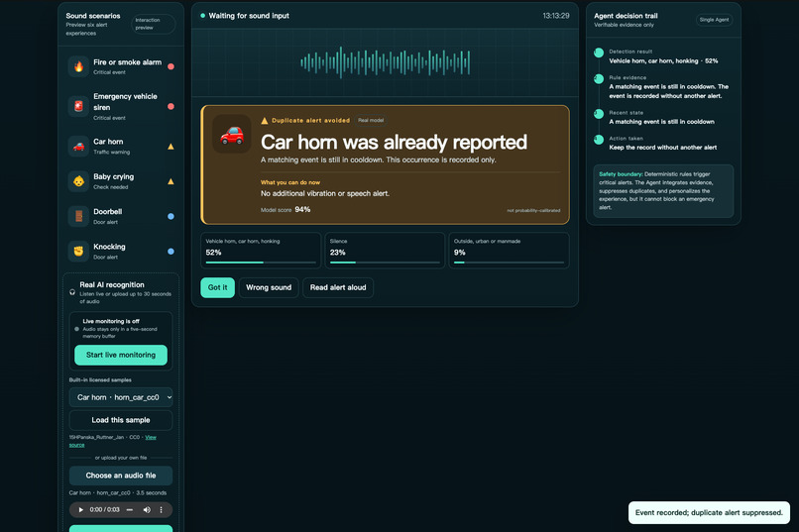Open the built-in samples dropdown Car horn horn_car_cc0
This screenshot has width=799, height=532.
[x=121, y=397]
